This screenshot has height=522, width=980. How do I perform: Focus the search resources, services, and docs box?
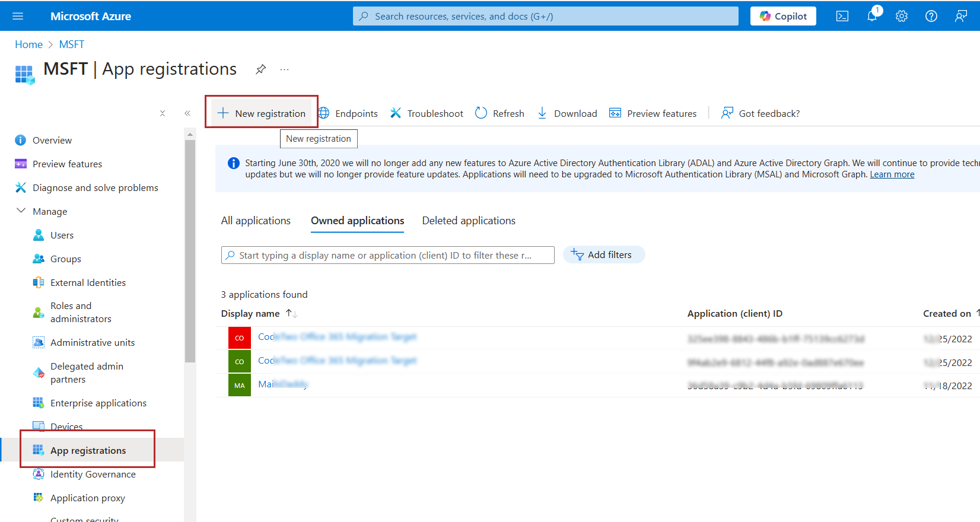point(546,16)
